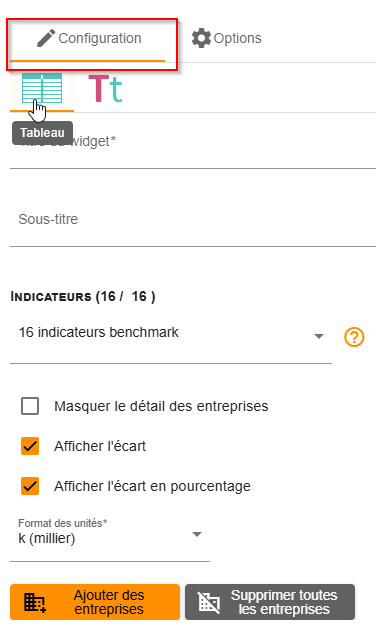Click Supprimer toutes les entreprises button
This screenshot has width=391, height=639.
[270, 602]
